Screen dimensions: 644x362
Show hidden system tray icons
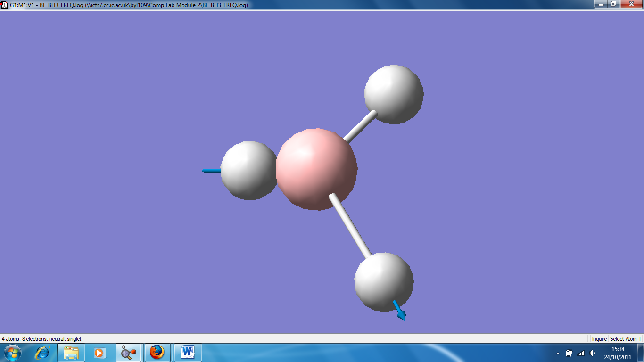pos(558,353)
